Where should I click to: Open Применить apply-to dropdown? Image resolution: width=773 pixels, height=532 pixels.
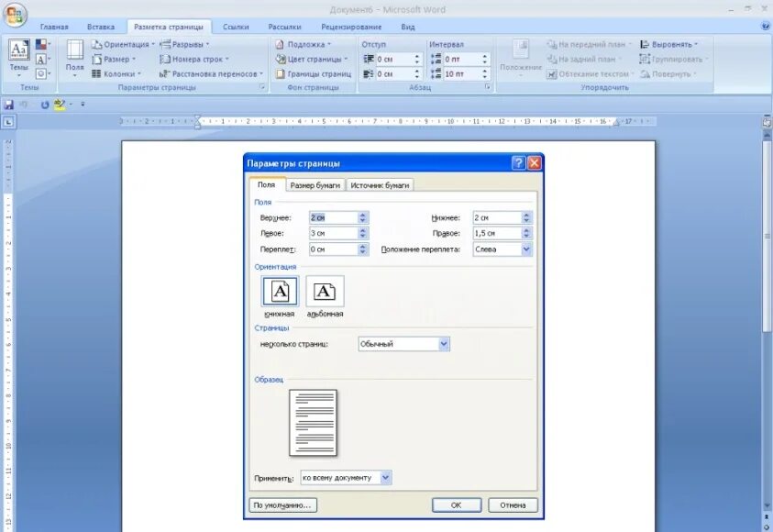click(x=346, y=478)
